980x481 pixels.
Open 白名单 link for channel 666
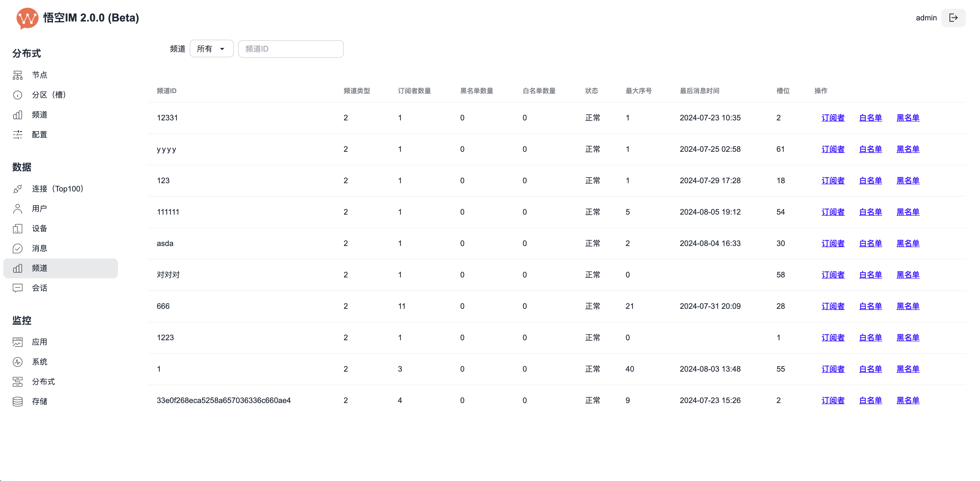coord(870,306)
